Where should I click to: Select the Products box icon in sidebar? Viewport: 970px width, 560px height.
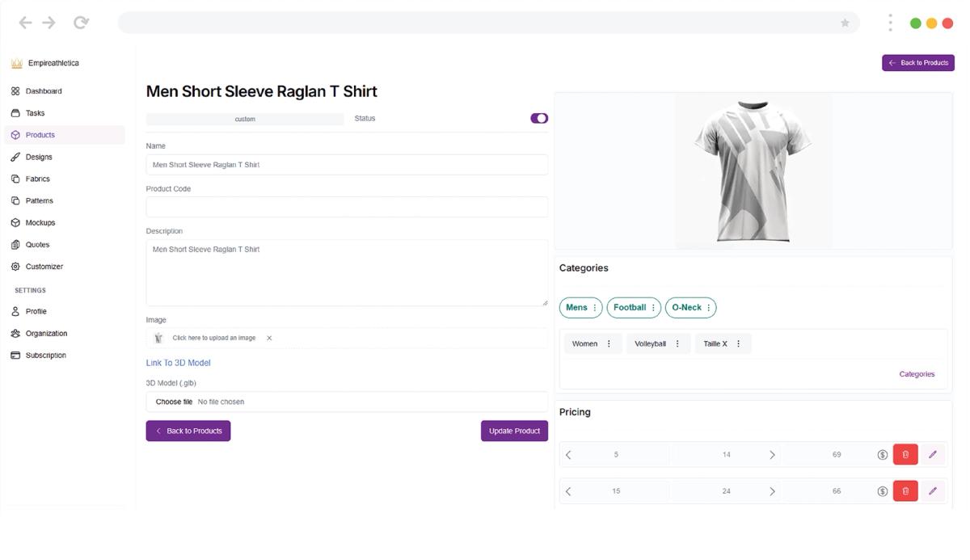pos(15,135)
